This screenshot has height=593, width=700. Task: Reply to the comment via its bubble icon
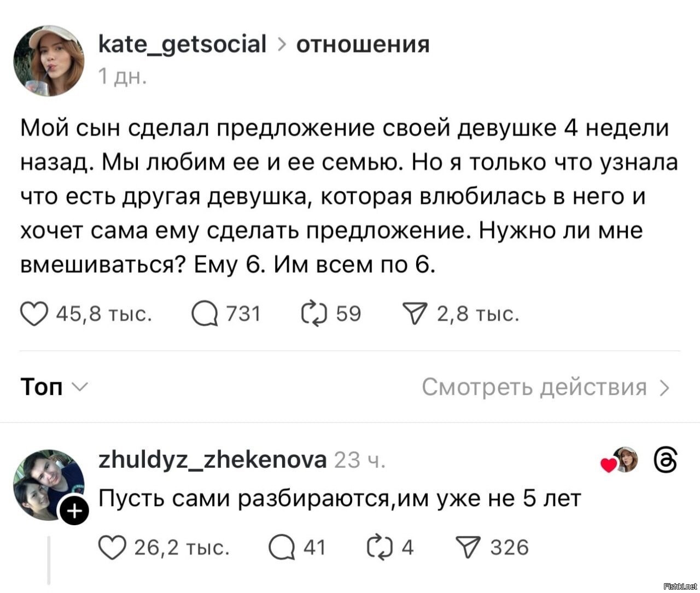tap(282, 548)
